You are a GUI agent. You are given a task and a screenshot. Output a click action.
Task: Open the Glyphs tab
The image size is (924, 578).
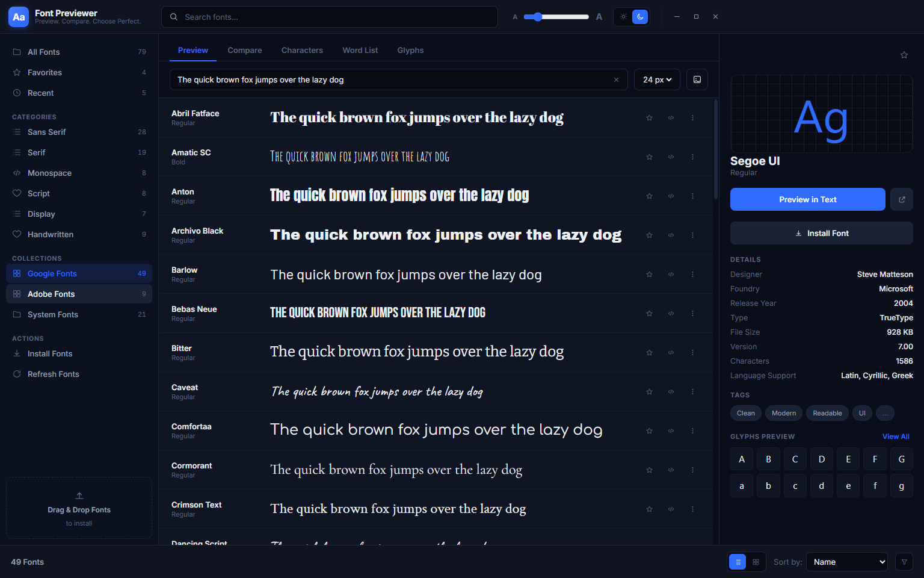click(x=410, y=50)
